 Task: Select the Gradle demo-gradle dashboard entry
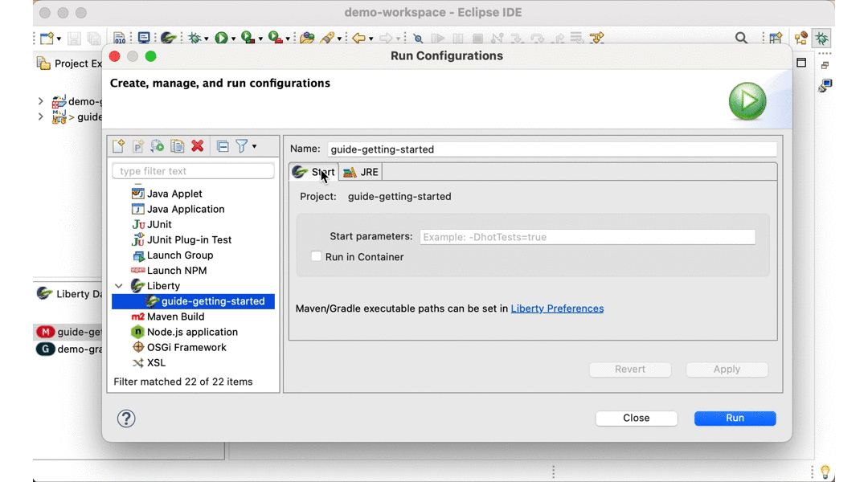pos(68,349)
